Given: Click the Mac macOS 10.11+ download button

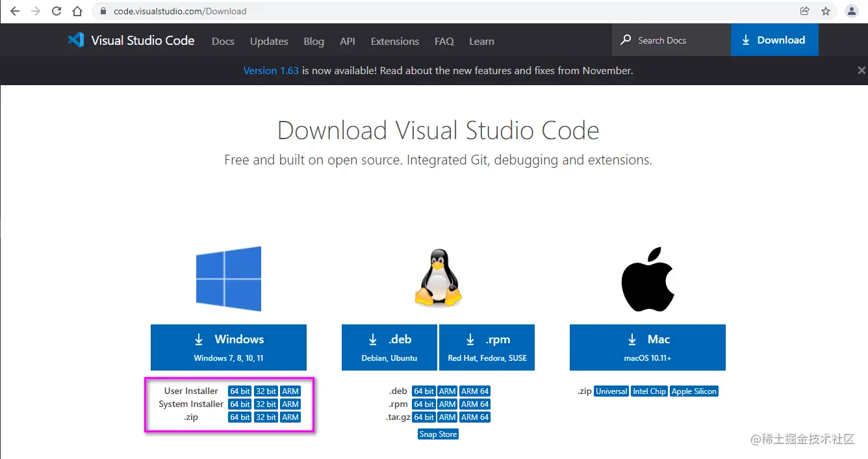Looking at the screenshot, I should 648,348.
